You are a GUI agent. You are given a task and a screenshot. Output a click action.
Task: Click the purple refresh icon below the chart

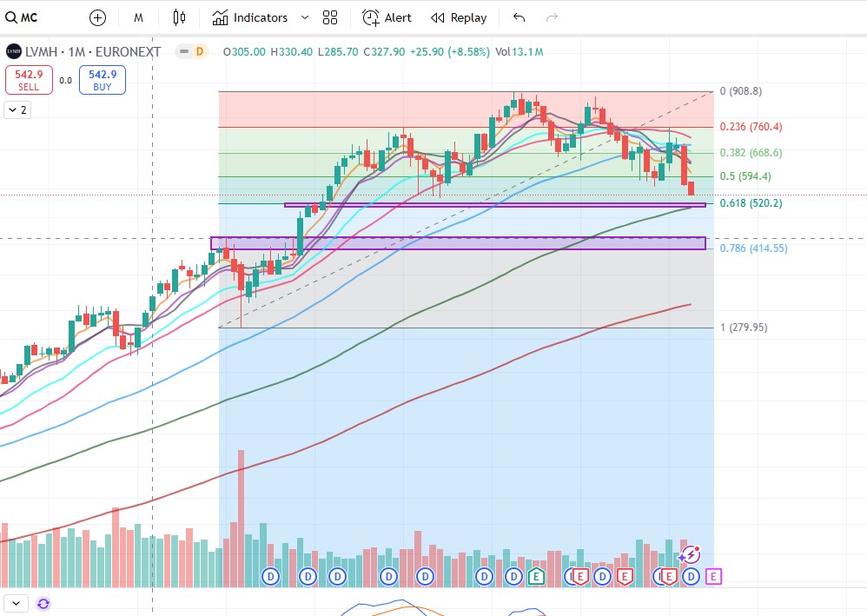pos(43,603)
